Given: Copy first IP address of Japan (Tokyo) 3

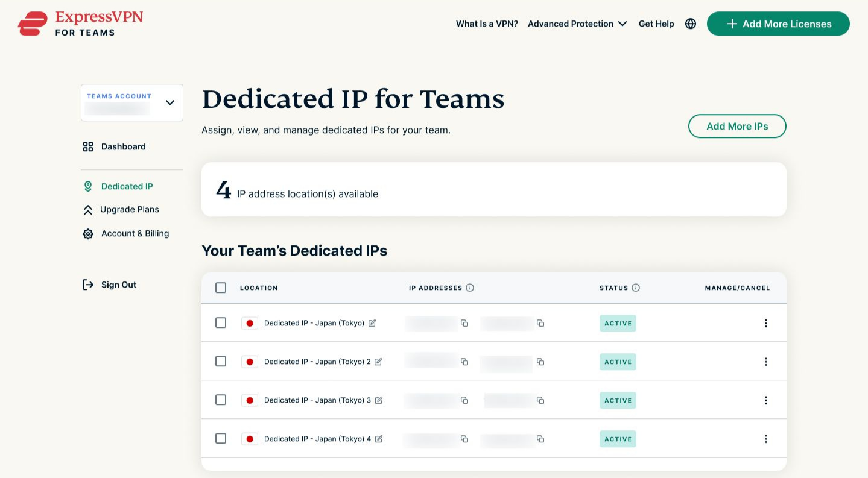Looking at the screenshot, I should (464, 400).
